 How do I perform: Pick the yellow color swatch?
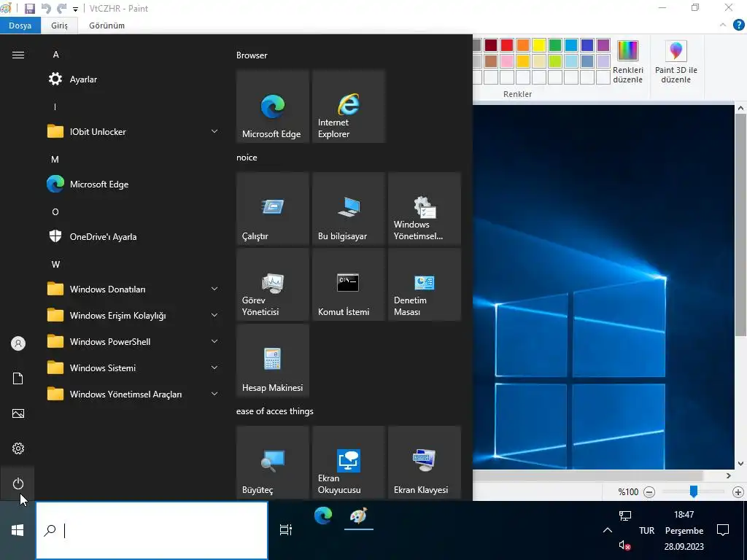coord(539,45)
